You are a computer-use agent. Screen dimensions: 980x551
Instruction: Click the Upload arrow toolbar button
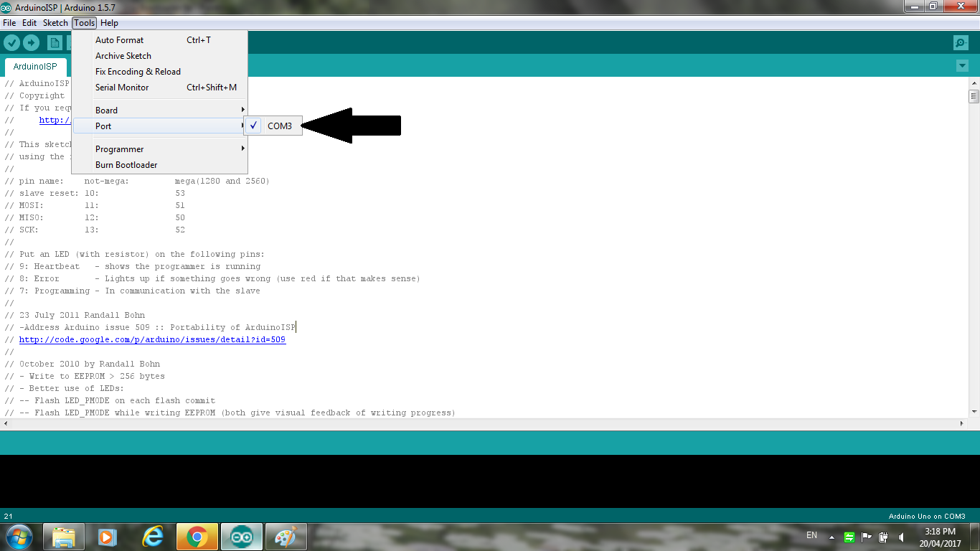[x=31, y=43]
